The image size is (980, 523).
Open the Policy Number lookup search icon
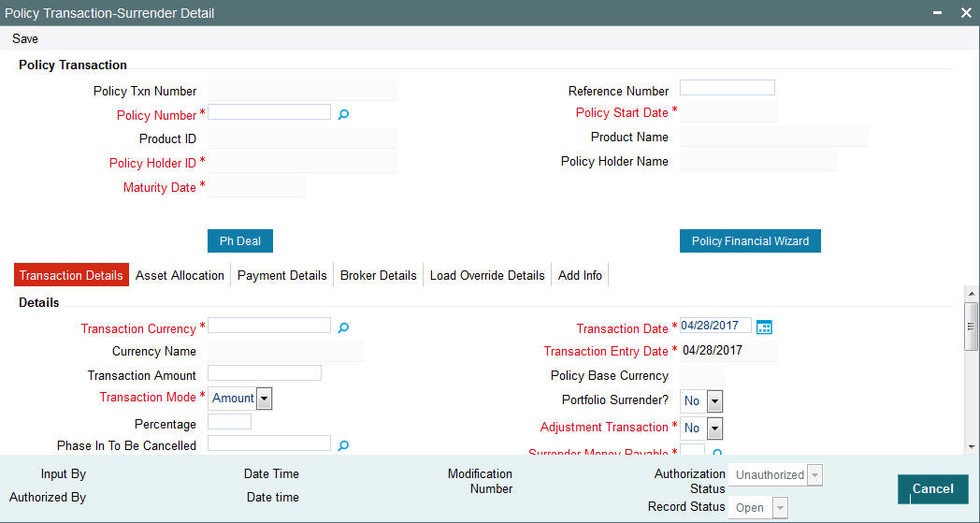343,114
